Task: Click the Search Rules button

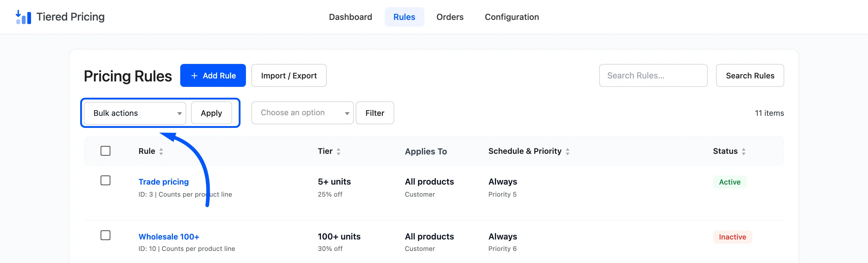Action: [x=750, y=75]
